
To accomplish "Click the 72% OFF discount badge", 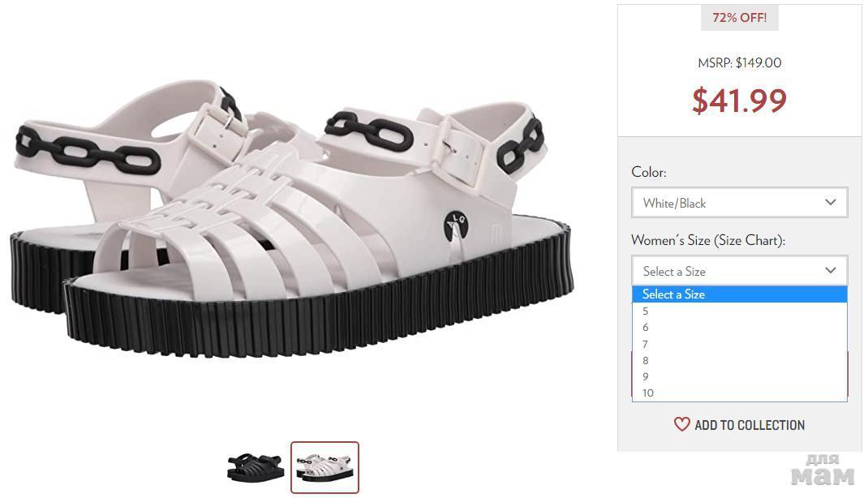I will 739,17.
